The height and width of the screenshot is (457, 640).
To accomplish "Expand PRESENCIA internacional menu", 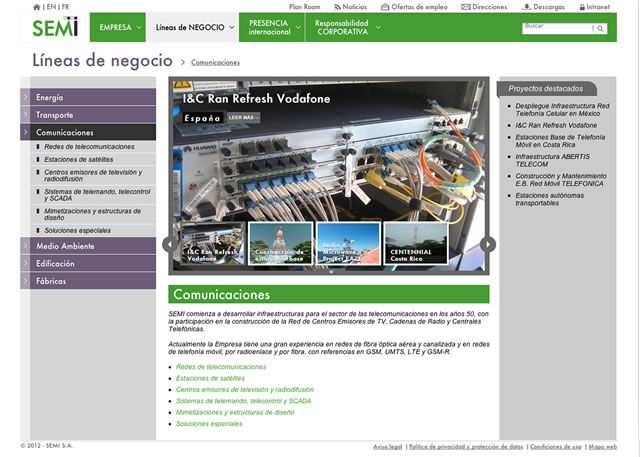I will pyautogui.click(x=272, y=27).
